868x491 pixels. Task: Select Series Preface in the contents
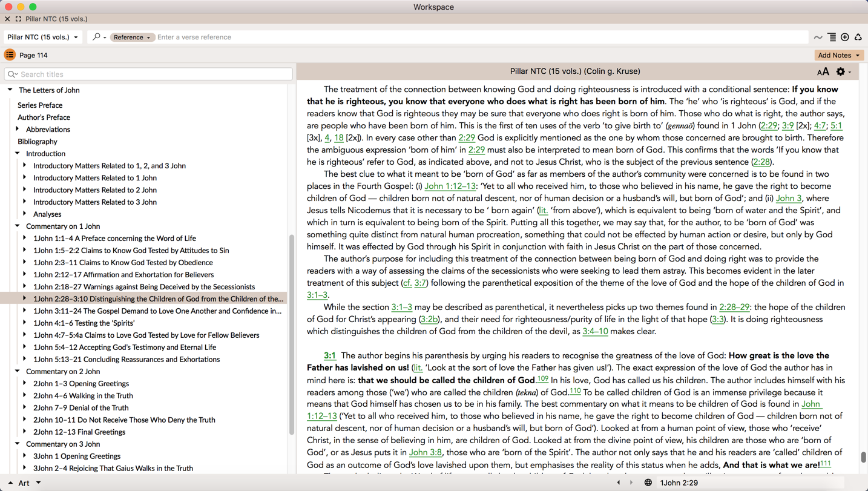(40, 105)
